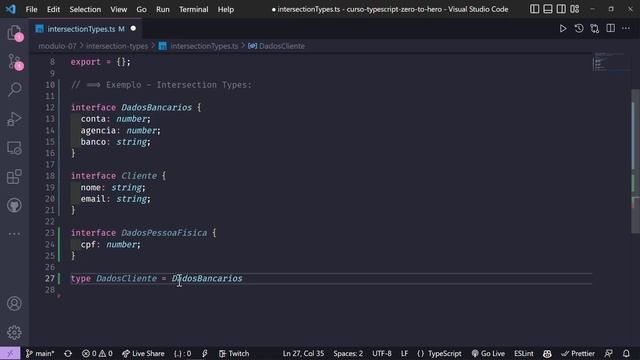The image size is (640, 360).
Task: Open the Extensions view
Action: point(14,177)
